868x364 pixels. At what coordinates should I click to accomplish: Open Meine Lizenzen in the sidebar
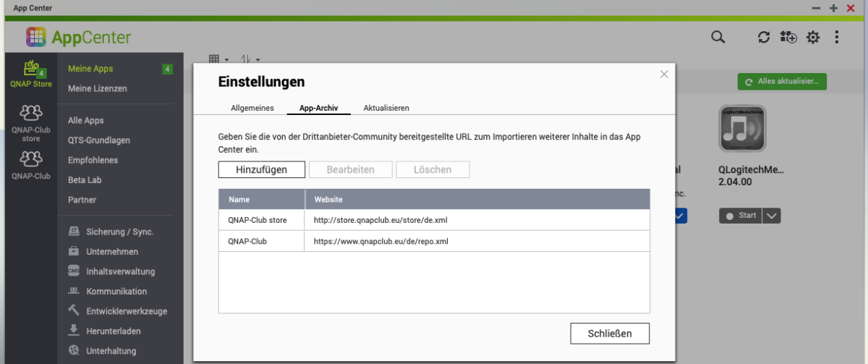tap(97, 88)
